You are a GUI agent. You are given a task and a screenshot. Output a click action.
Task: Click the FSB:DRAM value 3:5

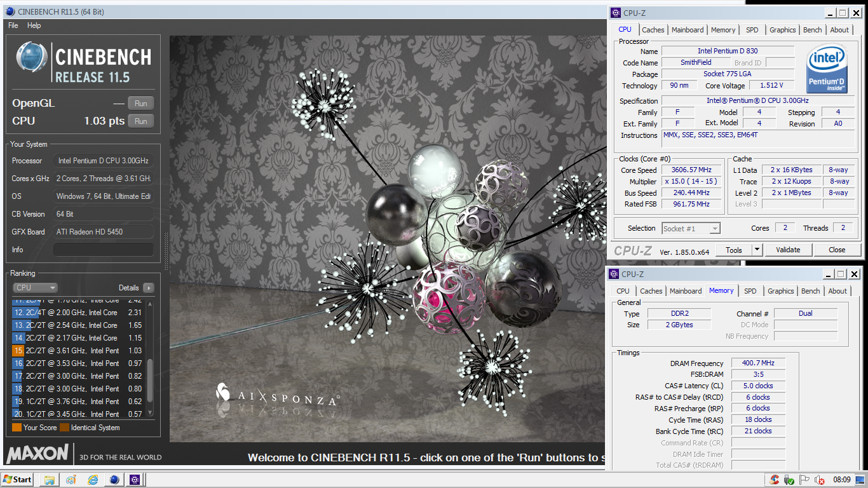click(x=757, y=374)
